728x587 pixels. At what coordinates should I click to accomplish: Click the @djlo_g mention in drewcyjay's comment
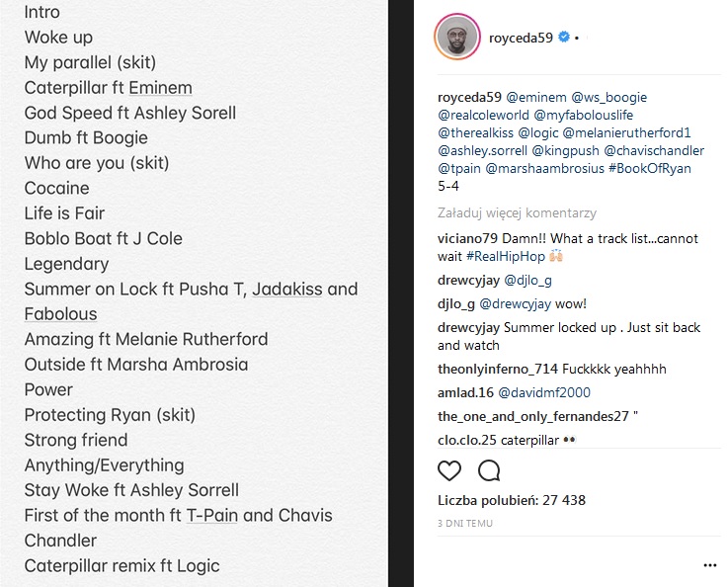click(x=528, y=280)
